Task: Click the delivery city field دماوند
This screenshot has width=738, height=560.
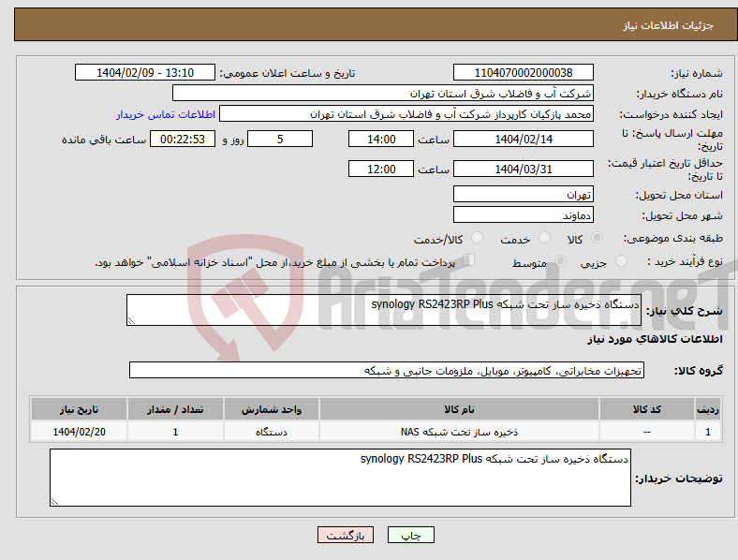Action: [524, 214]
